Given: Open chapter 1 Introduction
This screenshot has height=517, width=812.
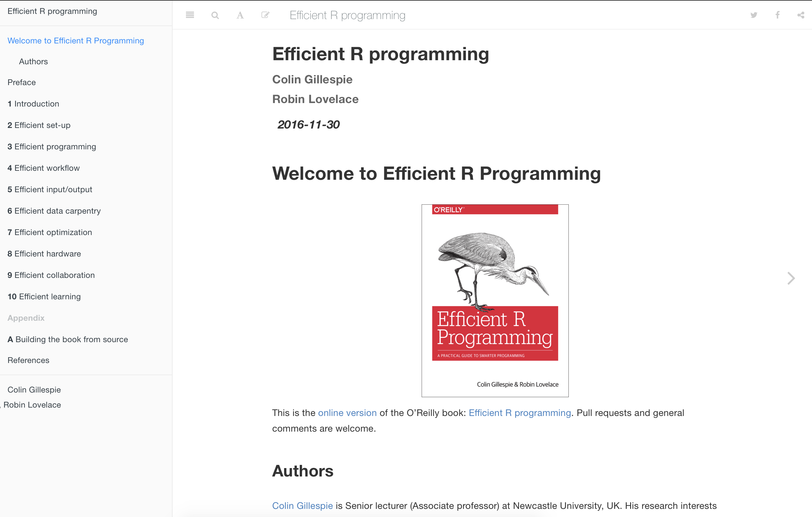Looking at the screenshot, I should pos(33,104).
